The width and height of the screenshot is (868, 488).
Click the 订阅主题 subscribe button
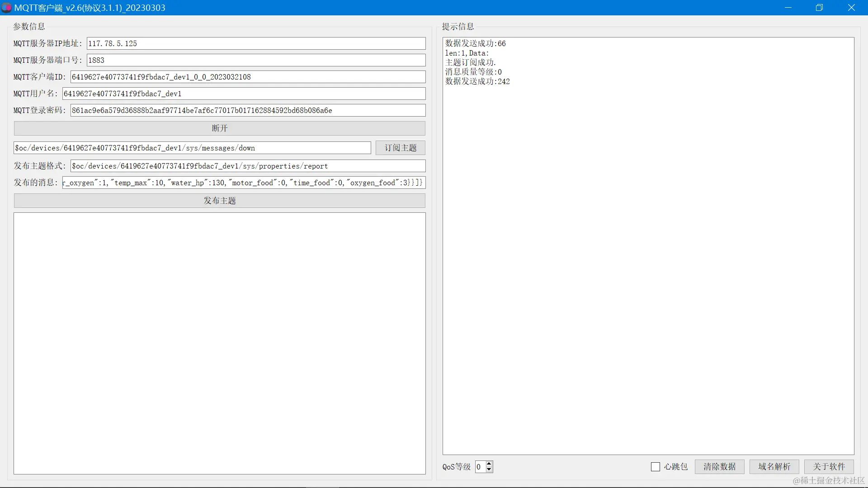point(400,148)
